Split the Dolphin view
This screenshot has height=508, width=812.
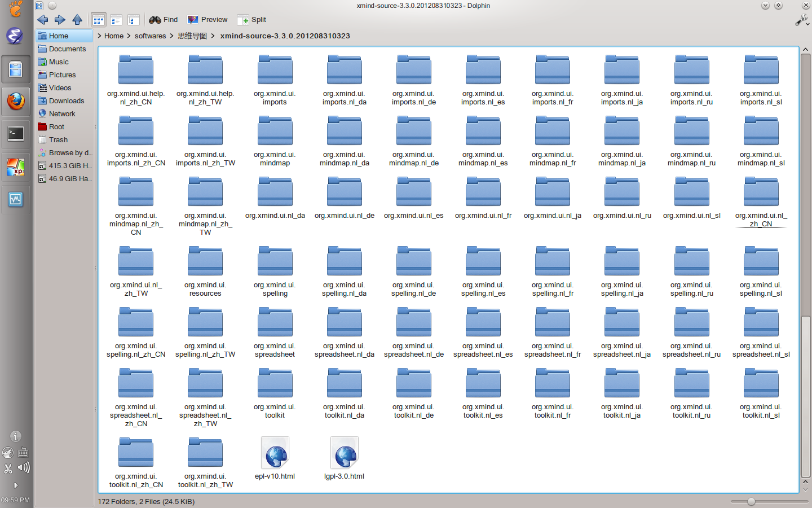coord(251,20)
